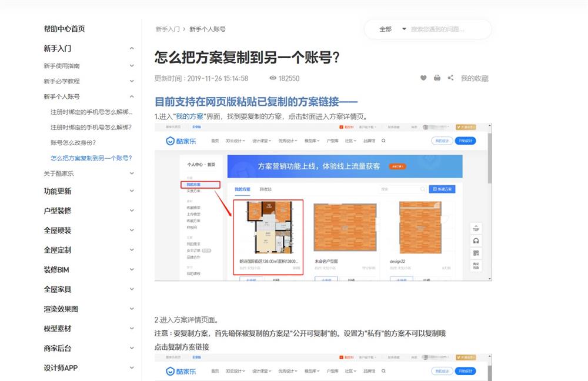The width and height of the screenshot is (588, 381).
Task: Collapse 新手个人账号 submenu
Action: pyautogui.click(x=132, y=96)
